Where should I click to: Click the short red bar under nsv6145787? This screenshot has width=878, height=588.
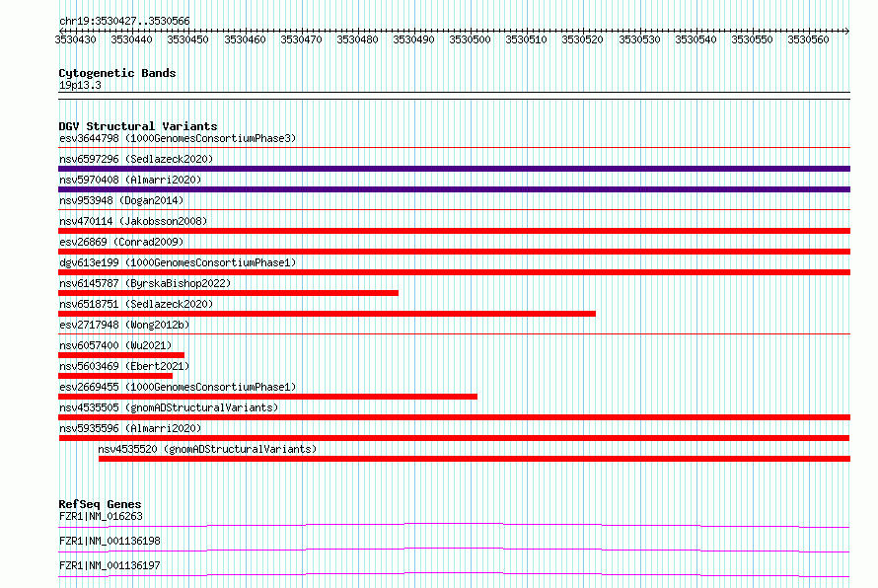tap(229, 293)
